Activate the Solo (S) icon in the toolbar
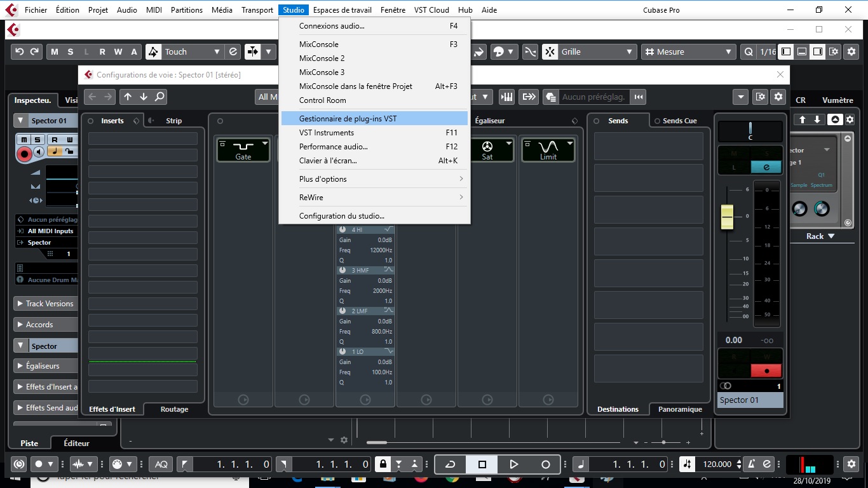Viewport: 868px width, 488px height. tap(71, 51)
